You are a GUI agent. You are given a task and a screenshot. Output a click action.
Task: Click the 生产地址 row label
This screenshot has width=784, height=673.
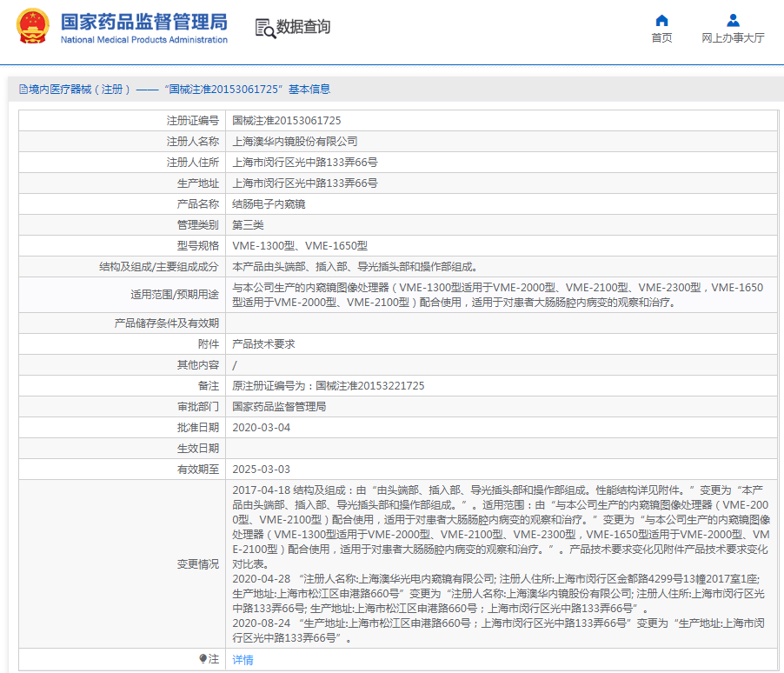coord(198,183)
